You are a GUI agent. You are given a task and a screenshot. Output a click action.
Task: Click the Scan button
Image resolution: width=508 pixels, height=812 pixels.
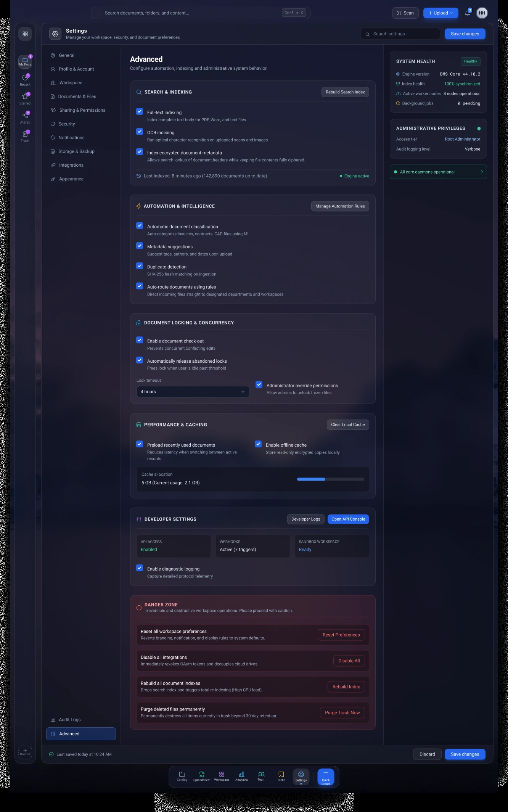(405, 13)
